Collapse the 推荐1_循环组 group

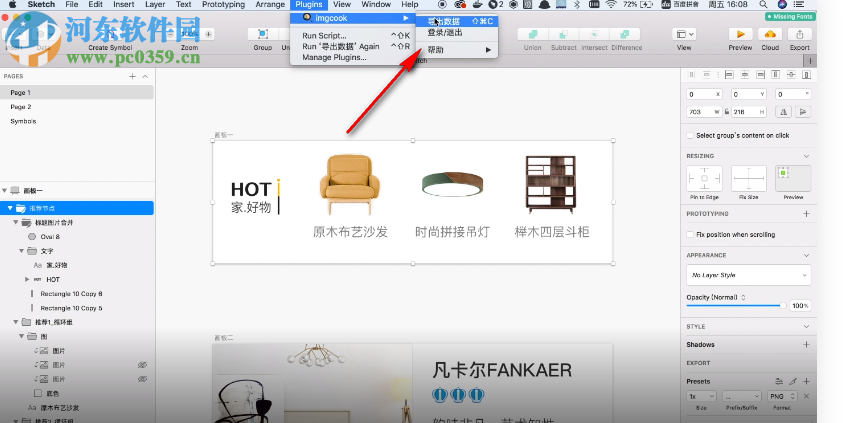coord(16,322)
